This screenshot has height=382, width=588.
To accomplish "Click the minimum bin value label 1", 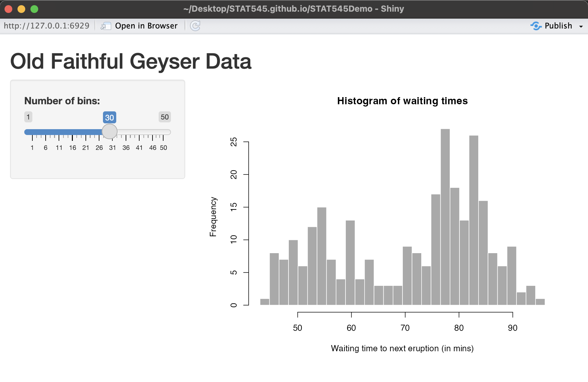I will pyautogui.click(x=28, y=117).
